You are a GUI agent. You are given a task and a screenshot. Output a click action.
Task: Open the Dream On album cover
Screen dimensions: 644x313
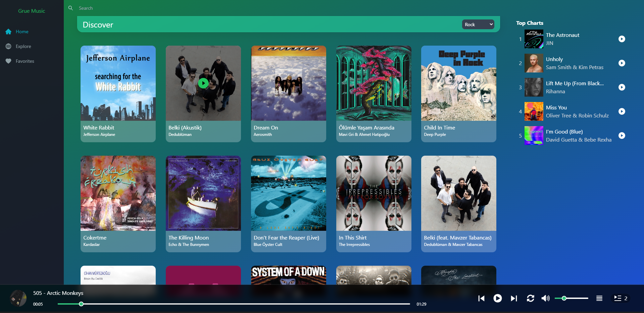coord(289,83)
